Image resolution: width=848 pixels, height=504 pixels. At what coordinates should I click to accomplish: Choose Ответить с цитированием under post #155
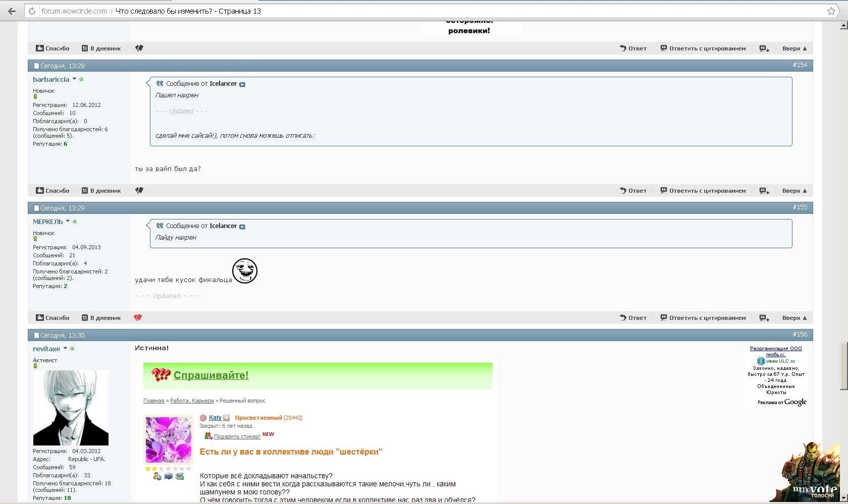703,318
